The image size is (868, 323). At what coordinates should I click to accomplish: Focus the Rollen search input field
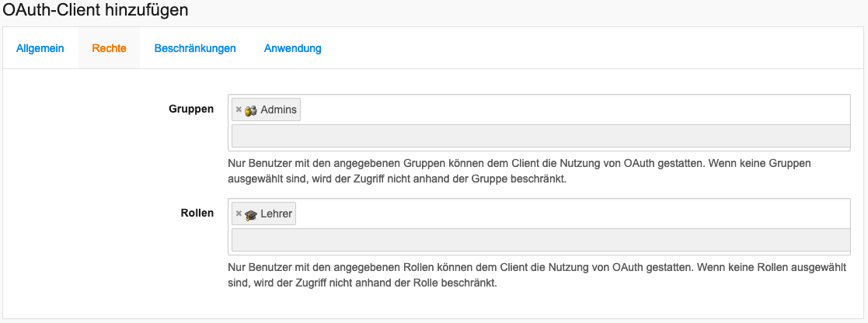tap(540, 240)
